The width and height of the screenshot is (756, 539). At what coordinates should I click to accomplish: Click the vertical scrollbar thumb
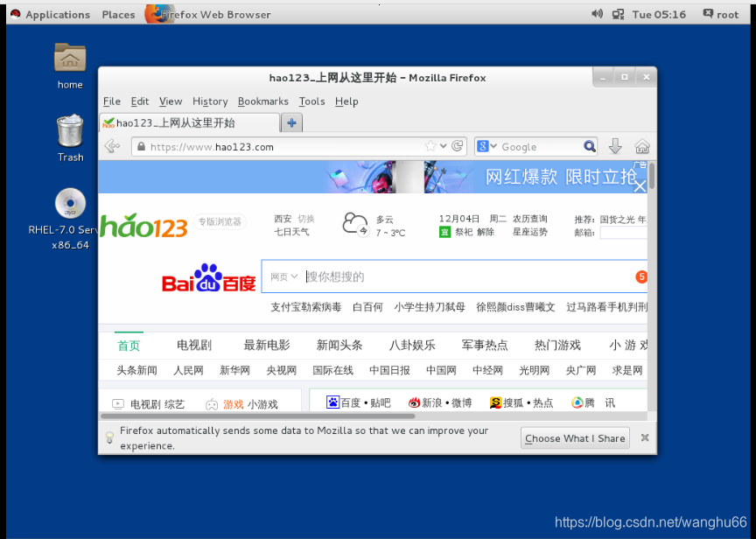click(652, 176)
